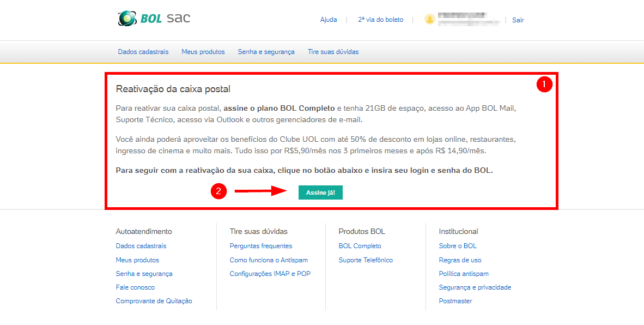Click the Institucional footer heading

pyautogui.click(x=458, y=232)
